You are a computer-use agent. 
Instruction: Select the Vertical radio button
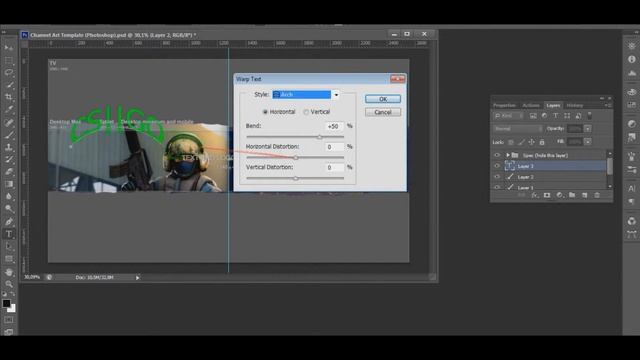pos(306,112)
